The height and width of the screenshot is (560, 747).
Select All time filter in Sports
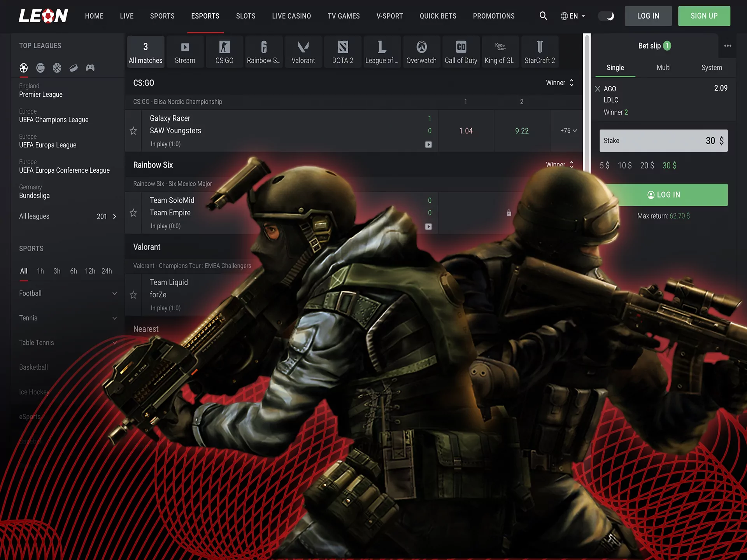(x=24, y=271)
